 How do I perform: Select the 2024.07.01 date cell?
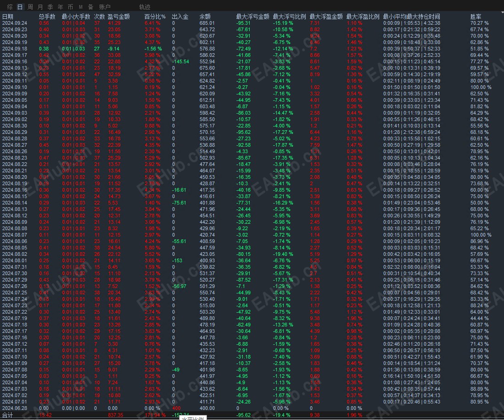(15, 402)
